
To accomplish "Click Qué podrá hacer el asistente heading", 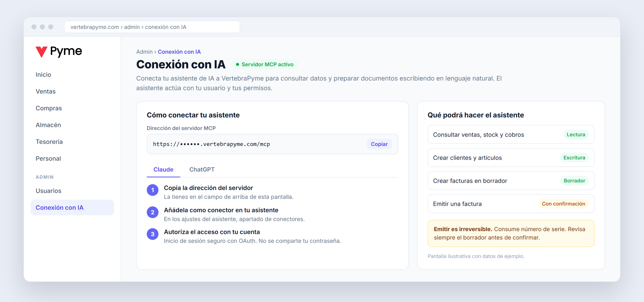I will pyautogui.click(x=475, y=115).
